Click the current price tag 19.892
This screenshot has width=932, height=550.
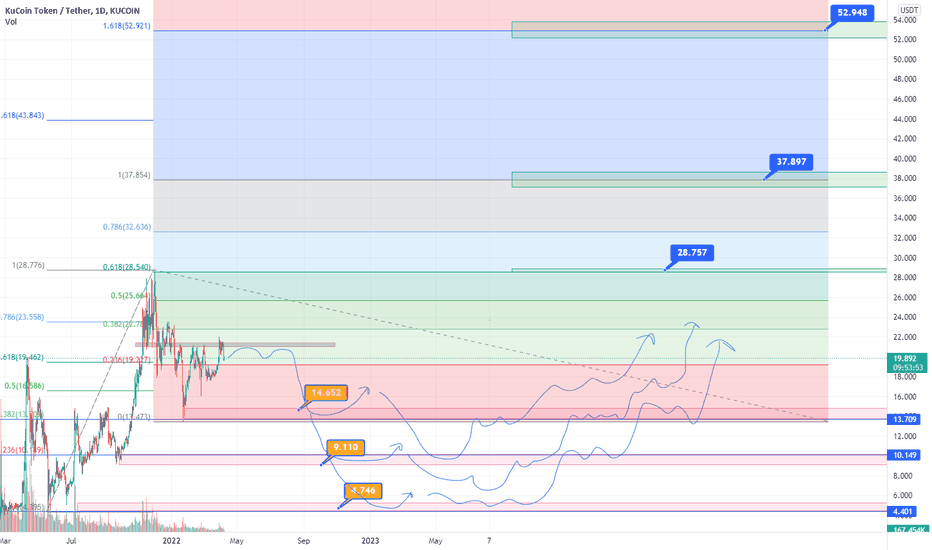click(906, 359)
